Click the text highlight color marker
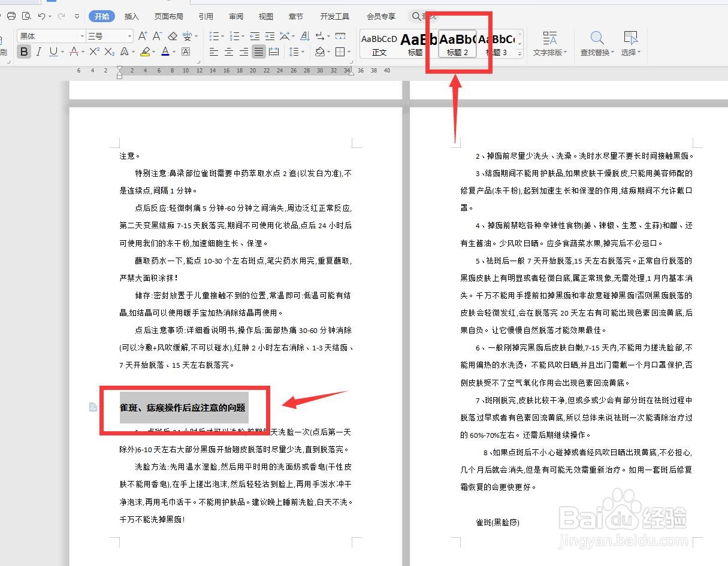728x566 pixels. pyautogui.click(x=144, y=52)
